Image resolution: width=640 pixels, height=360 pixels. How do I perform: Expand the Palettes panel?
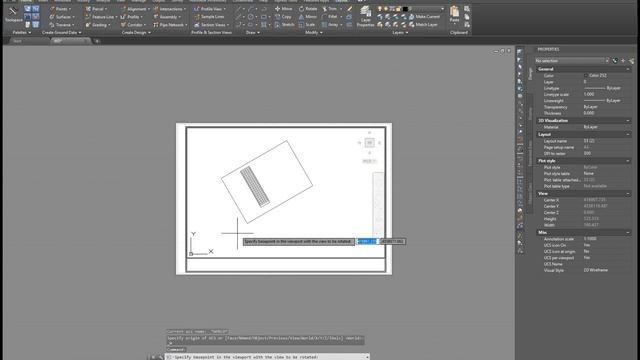[x=22, y=32]
